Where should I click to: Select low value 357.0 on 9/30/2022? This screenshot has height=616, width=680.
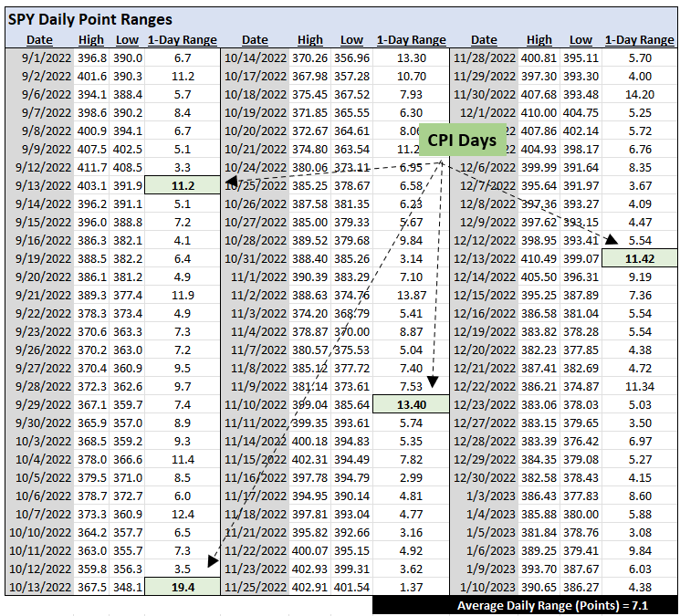128,423
